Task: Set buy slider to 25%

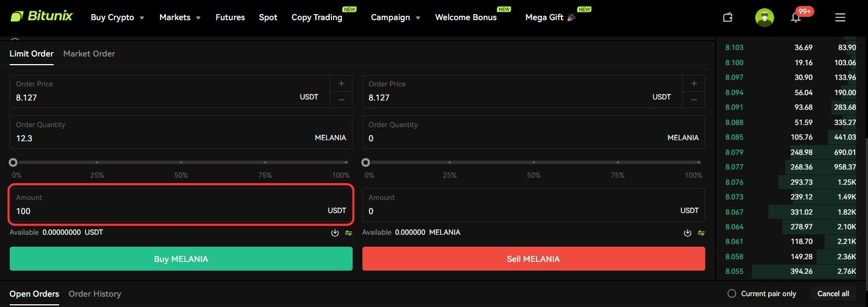Action: tap(97, 162)
